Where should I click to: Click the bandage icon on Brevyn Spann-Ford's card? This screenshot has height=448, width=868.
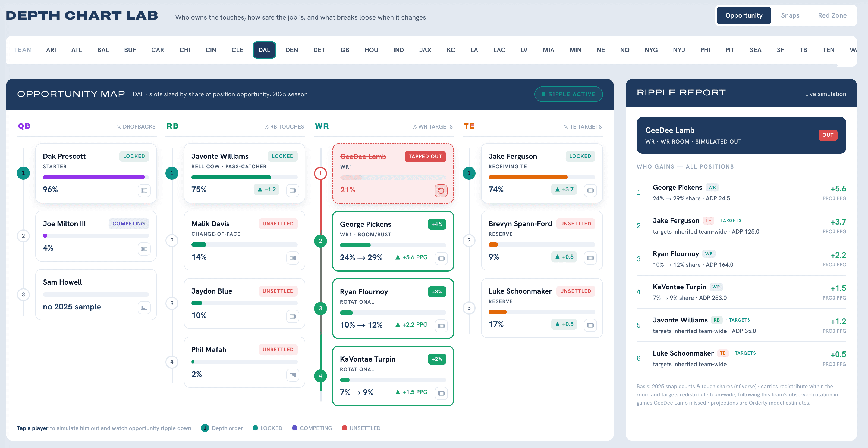(x=590, y=258)
